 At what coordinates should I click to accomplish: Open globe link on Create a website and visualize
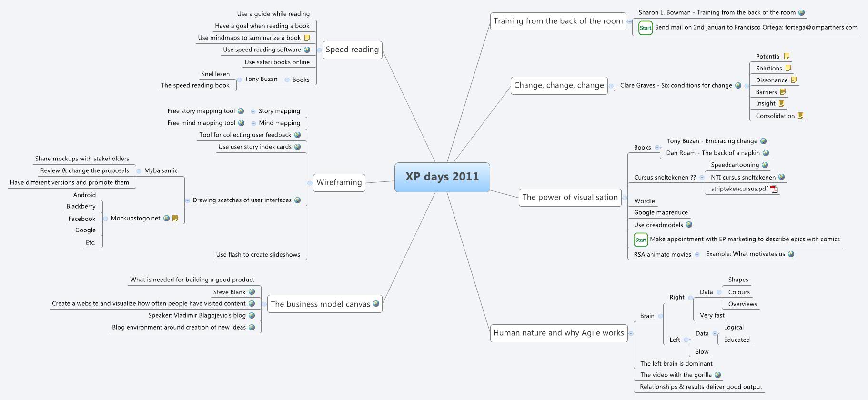pyautogui.click(x=252, y=303)
